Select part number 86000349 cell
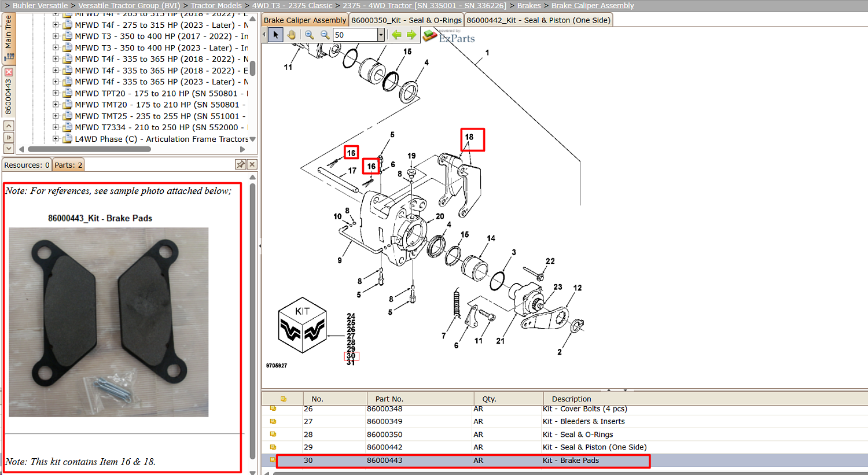Image resolution: width=868 pixels, height=475 pixels. tap(385, 421)
